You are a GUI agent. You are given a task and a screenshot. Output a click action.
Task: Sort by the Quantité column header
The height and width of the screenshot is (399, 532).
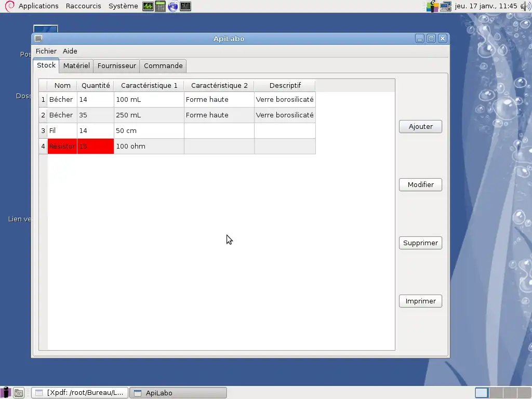96,86
